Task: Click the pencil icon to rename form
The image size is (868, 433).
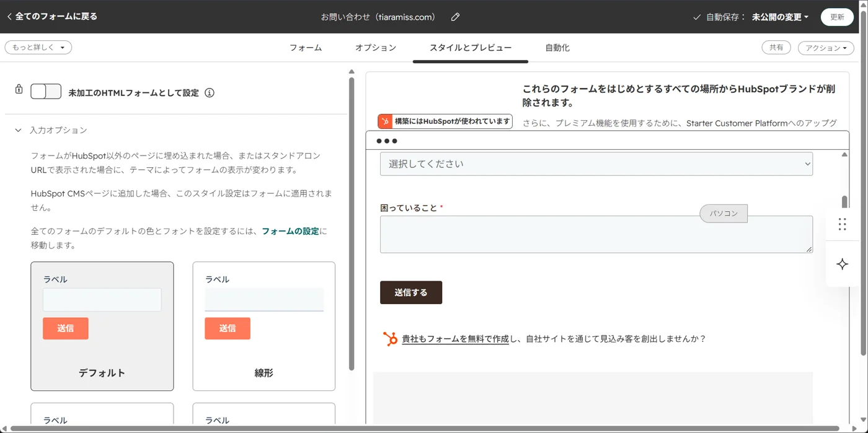Action: coord(455,17)
